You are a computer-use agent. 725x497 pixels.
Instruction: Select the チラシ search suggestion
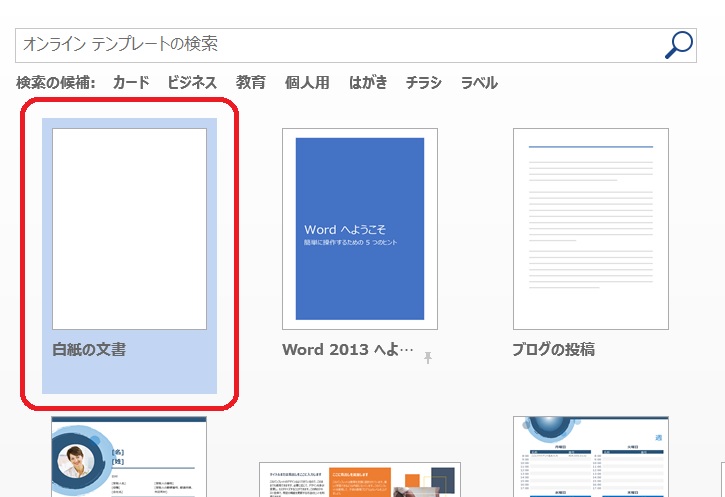point(423,83)
